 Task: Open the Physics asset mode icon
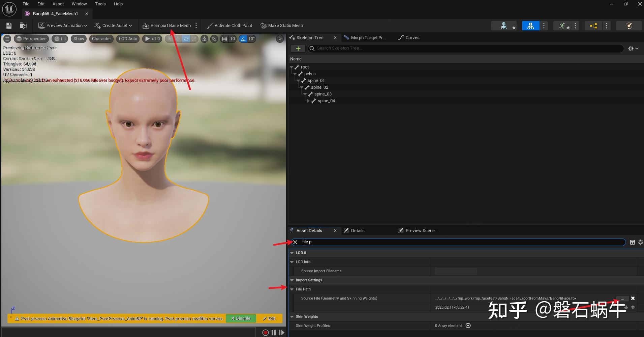[x=629, y=26]
